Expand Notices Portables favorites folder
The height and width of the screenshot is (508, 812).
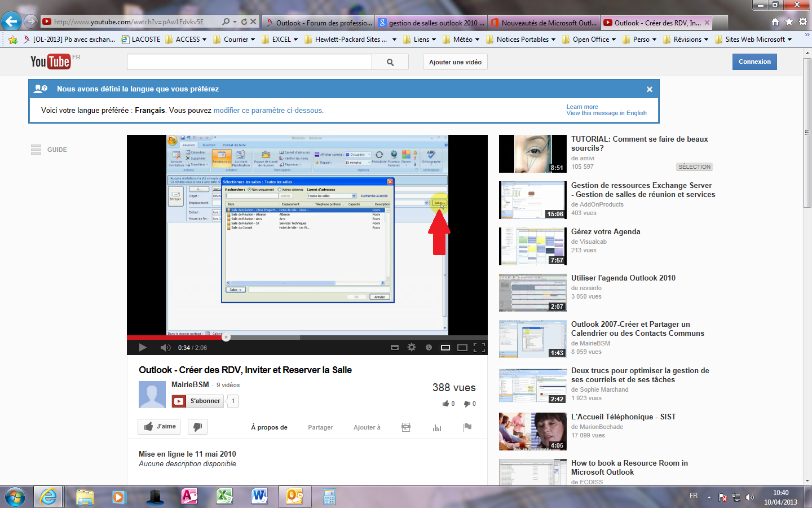(520, 40)
